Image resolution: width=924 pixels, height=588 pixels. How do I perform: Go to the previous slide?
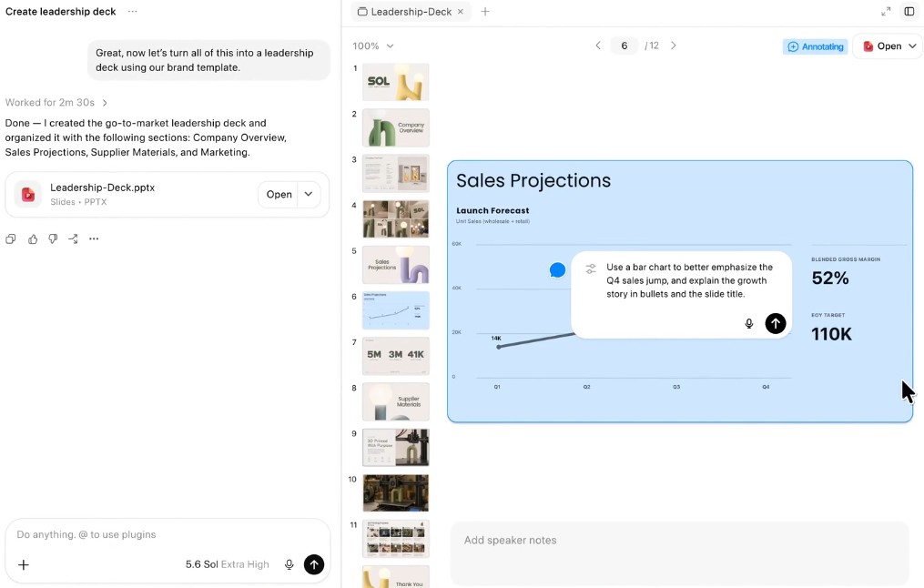pos(598,46)
